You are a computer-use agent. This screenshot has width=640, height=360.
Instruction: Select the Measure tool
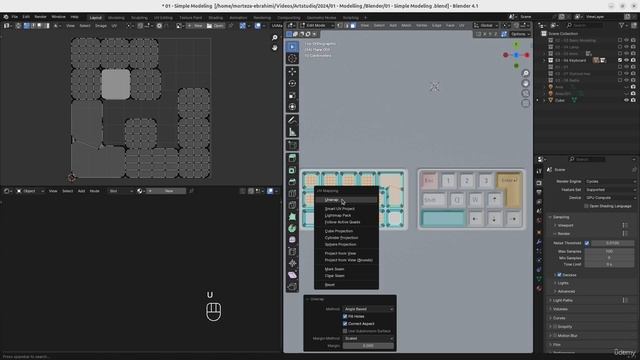[x=292, y=132]
